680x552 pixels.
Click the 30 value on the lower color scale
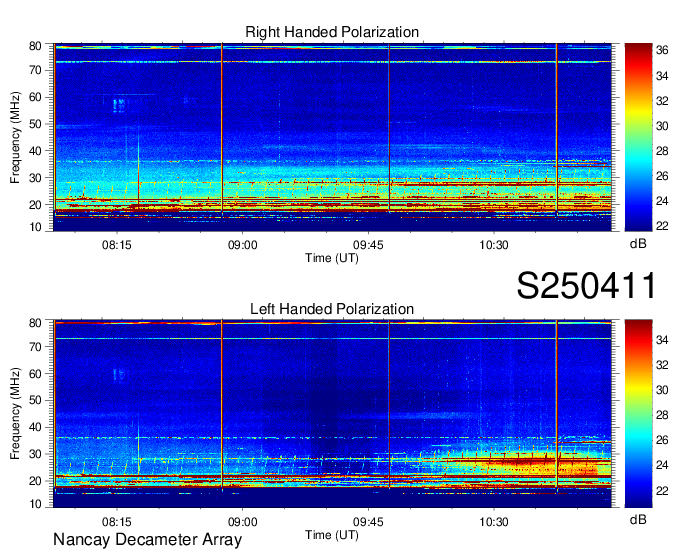click(662, 390)
